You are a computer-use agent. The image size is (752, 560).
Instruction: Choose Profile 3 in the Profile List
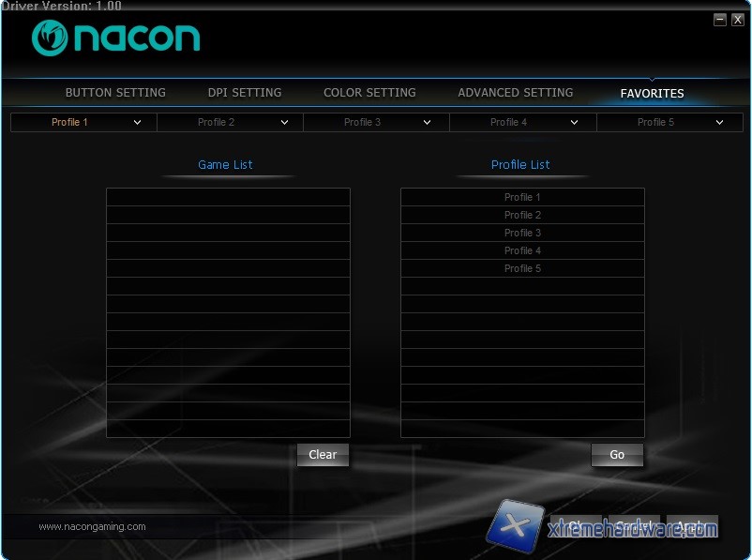pos(522,233)
